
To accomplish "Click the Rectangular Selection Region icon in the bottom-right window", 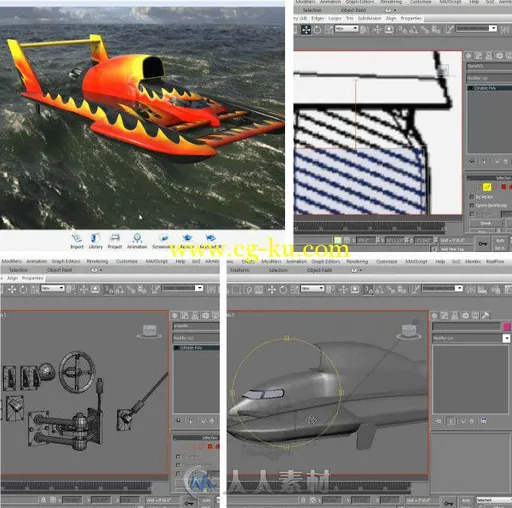I will (x=236, y=290).
